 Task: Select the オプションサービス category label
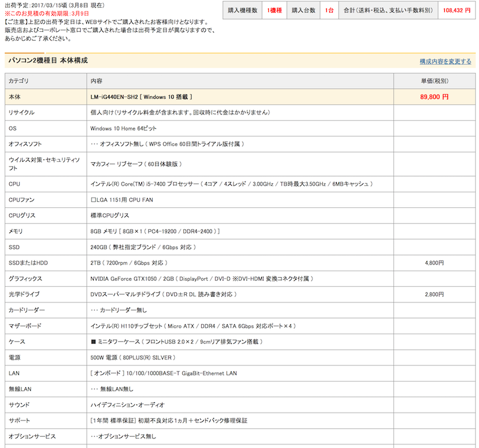pos(32,437)
